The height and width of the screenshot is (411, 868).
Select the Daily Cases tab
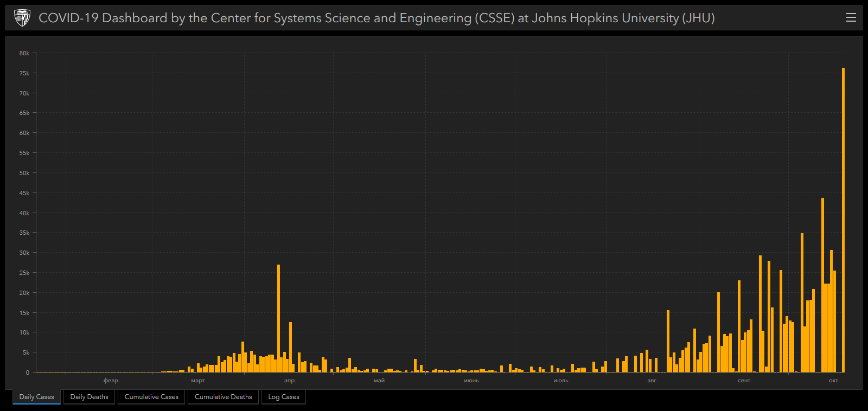[x=37, y=397]
